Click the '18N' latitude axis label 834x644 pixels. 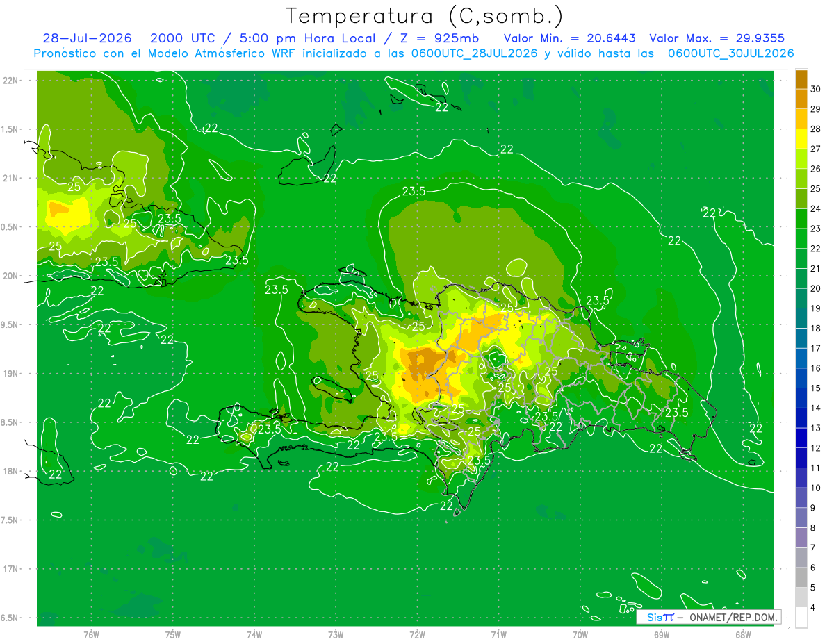pos(10,472)
